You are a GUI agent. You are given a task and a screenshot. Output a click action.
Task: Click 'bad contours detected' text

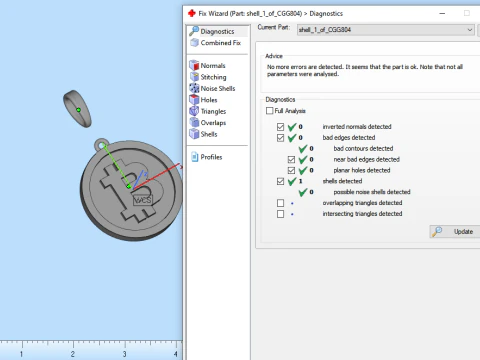363,148
